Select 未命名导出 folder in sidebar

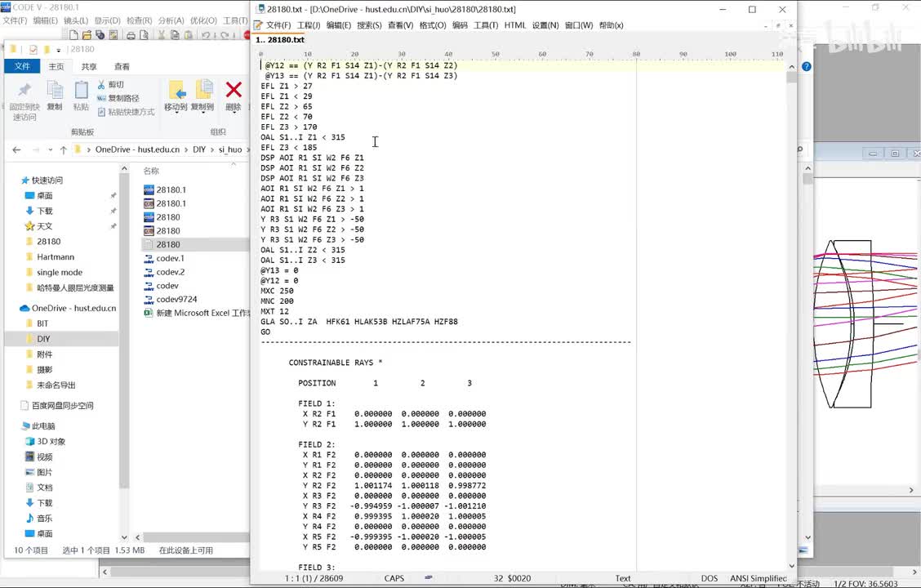(x=50, y=385)
